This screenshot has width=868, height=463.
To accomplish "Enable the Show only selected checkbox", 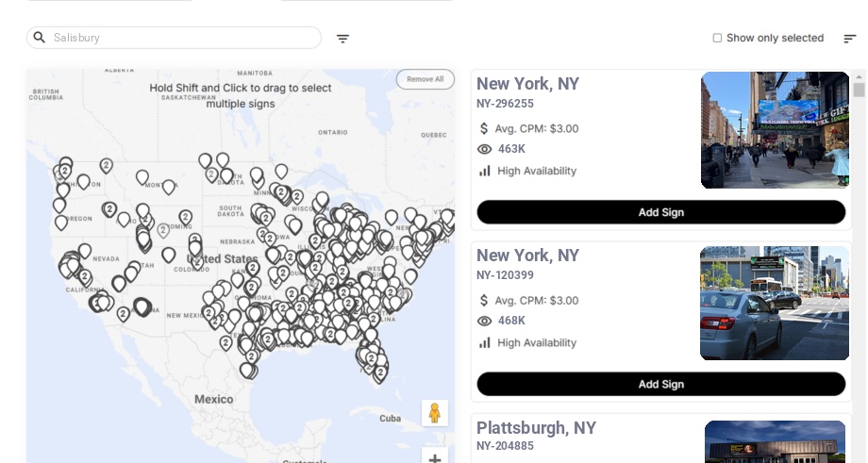I will coord(717,38).
